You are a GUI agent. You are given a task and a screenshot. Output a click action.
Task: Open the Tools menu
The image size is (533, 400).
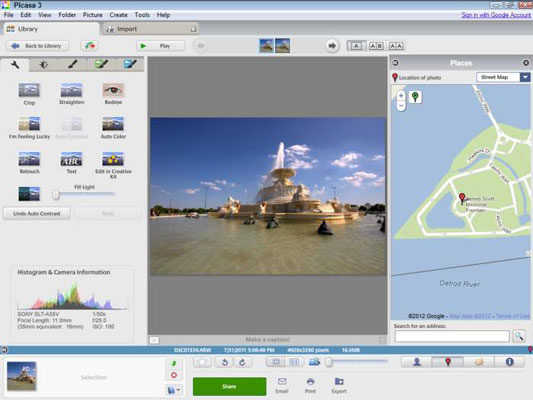pyautogui.click(x=142, y=15)
